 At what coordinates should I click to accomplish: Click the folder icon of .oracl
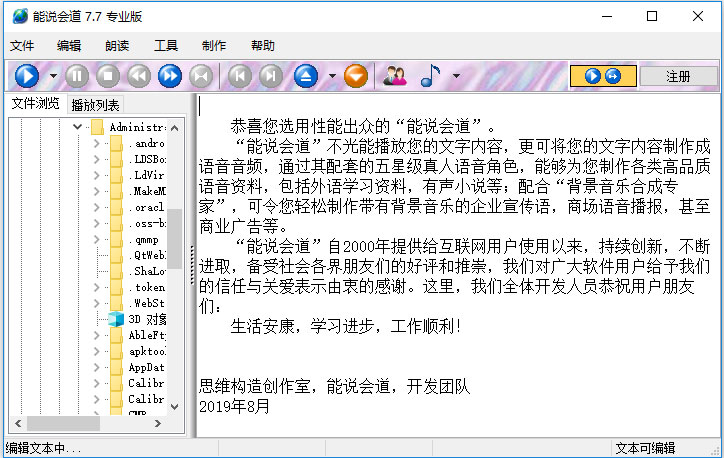116,207
